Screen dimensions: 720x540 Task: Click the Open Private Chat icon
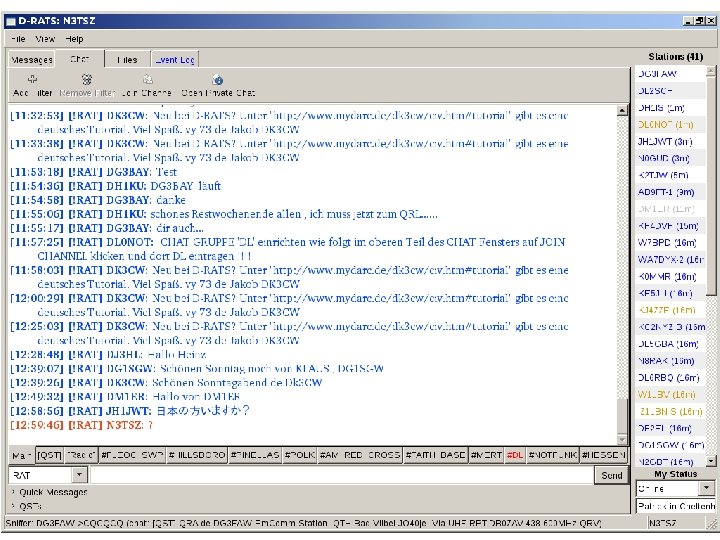point(218,79)
